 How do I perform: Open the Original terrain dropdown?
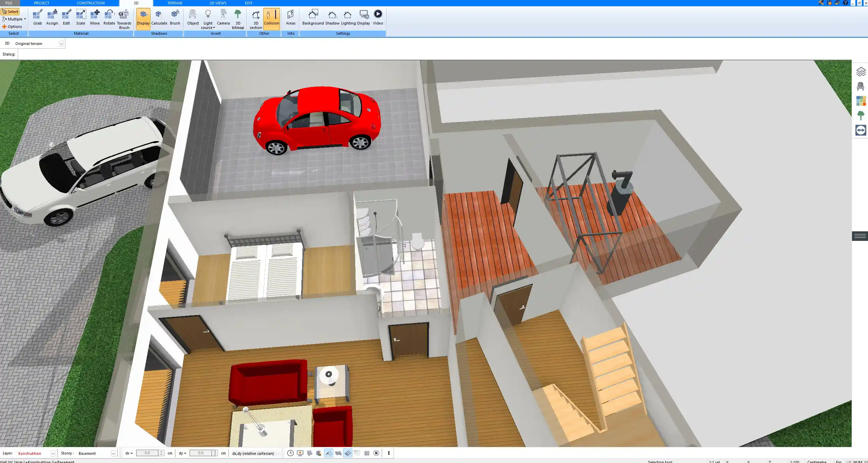[x=61, y=44]
